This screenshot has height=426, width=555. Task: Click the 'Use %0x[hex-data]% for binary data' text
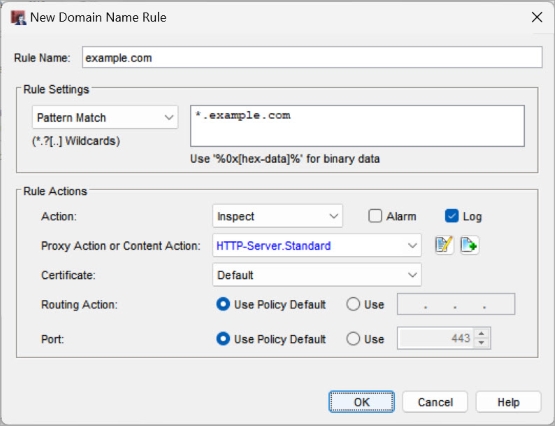285,159
